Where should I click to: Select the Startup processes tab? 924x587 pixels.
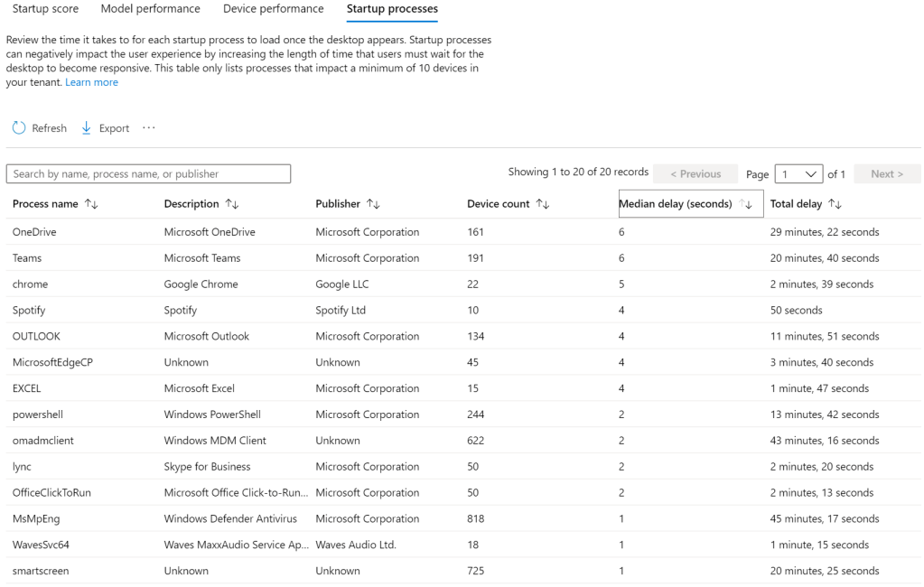tap(392, 9)
